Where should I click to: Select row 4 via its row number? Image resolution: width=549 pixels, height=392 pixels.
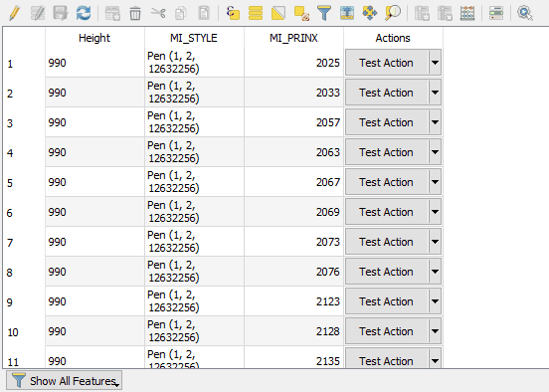tap(24, 152)
